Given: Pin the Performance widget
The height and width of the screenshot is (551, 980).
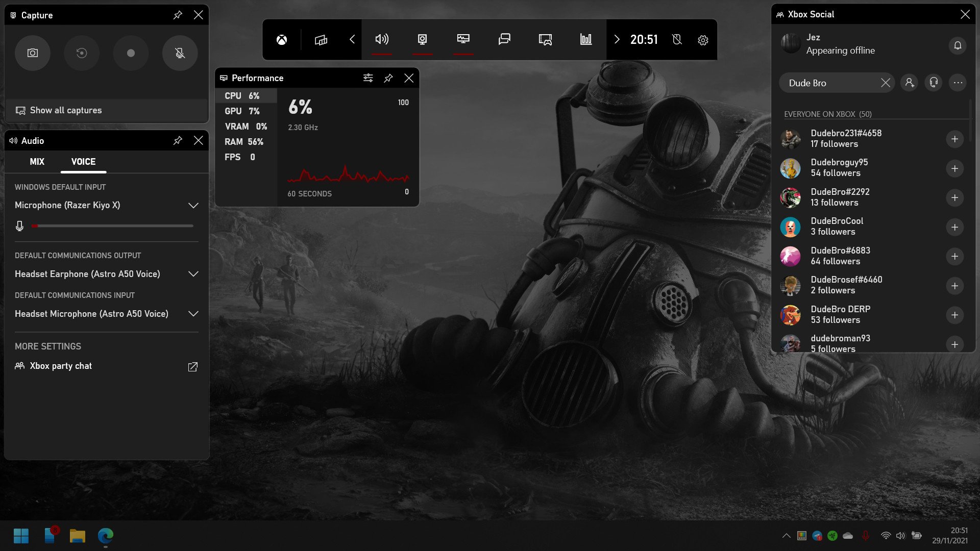Looking at the screenshot, I should (388, 78).
